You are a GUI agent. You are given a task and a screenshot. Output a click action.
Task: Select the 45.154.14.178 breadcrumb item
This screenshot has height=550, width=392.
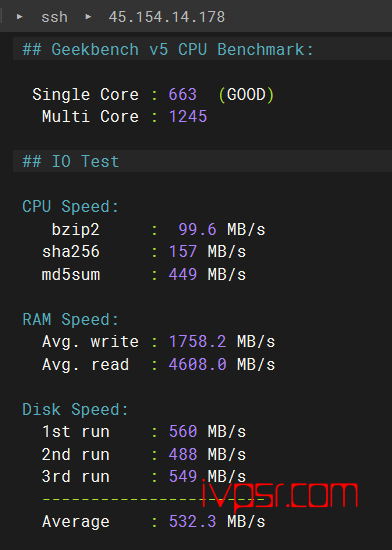(x=167, y=17)
